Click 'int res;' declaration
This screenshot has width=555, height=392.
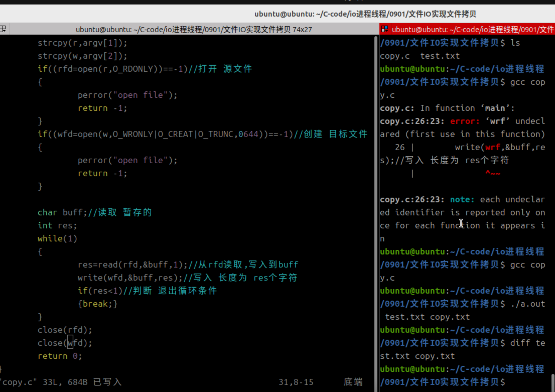coord(57,226)
